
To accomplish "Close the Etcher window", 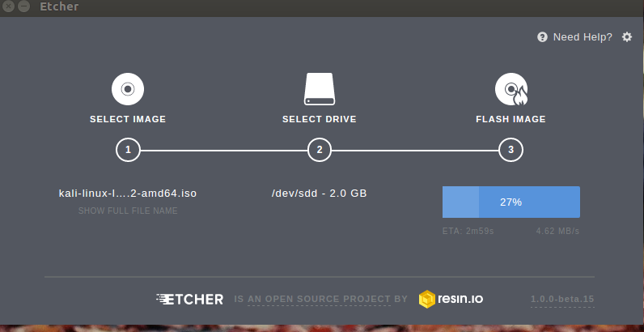I will 8,6.
